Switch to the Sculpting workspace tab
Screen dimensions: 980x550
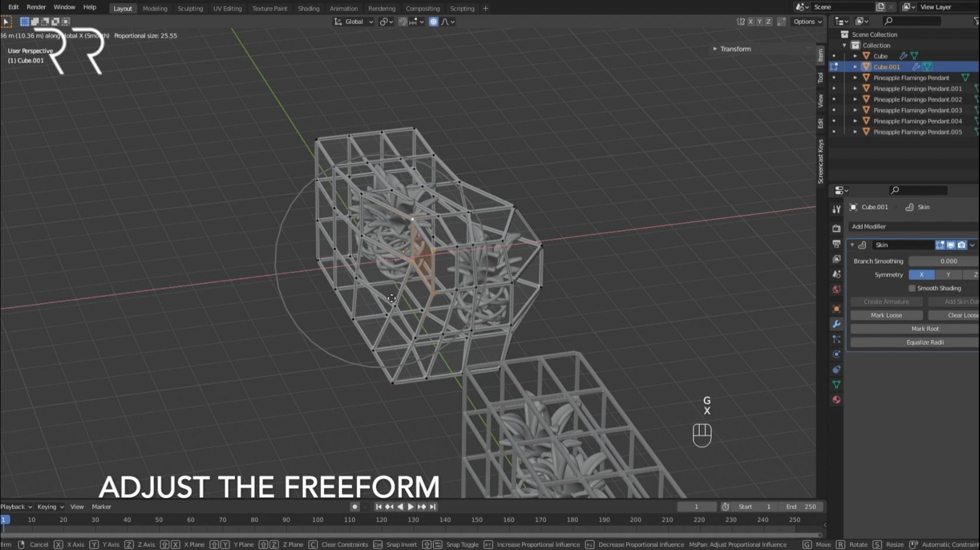point(190,8)
